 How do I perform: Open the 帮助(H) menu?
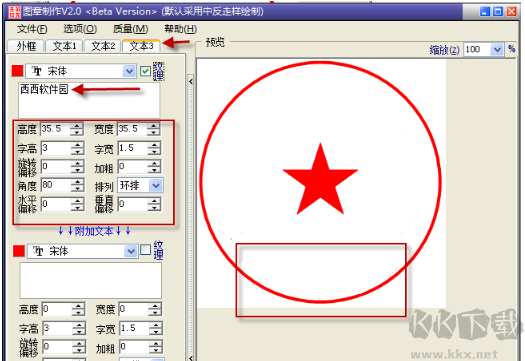(x=180, y=29)
